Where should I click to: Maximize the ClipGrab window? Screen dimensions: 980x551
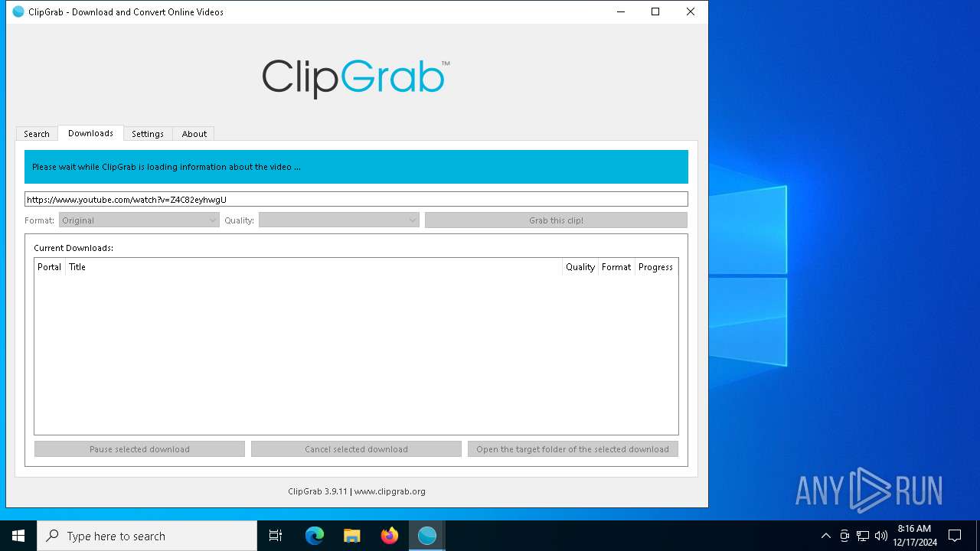tap(655, 11)
